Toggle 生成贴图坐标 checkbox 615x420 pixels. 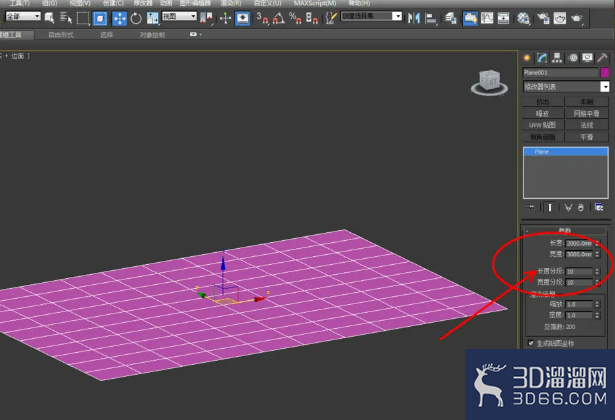pyautogui.click(x=531, y=343)
